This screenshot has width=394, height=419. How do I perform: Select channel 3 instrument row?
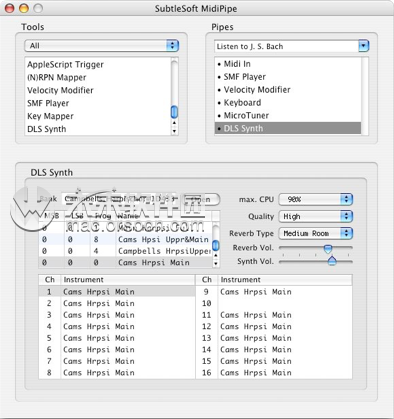click(x=117, y=315)
